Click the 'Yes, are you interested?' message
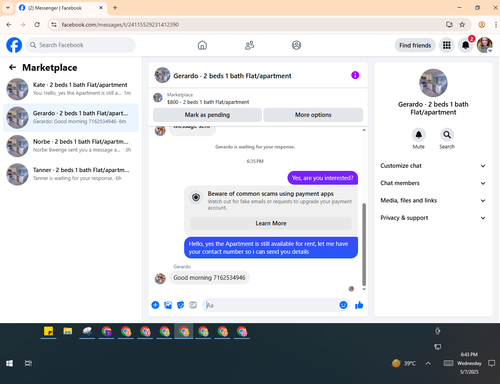 coord(322,178)
